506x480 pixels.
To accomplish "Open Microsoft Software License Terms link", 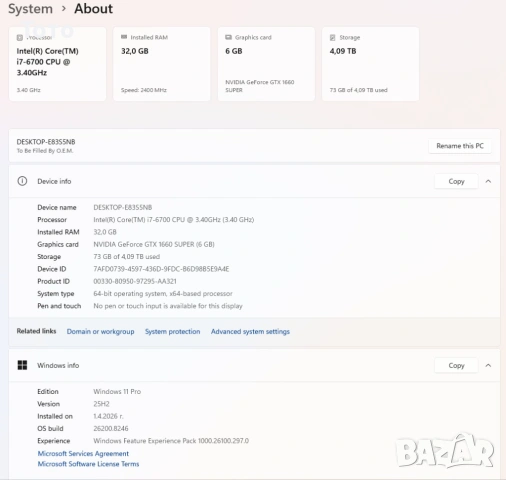I will tap(88, 464).
